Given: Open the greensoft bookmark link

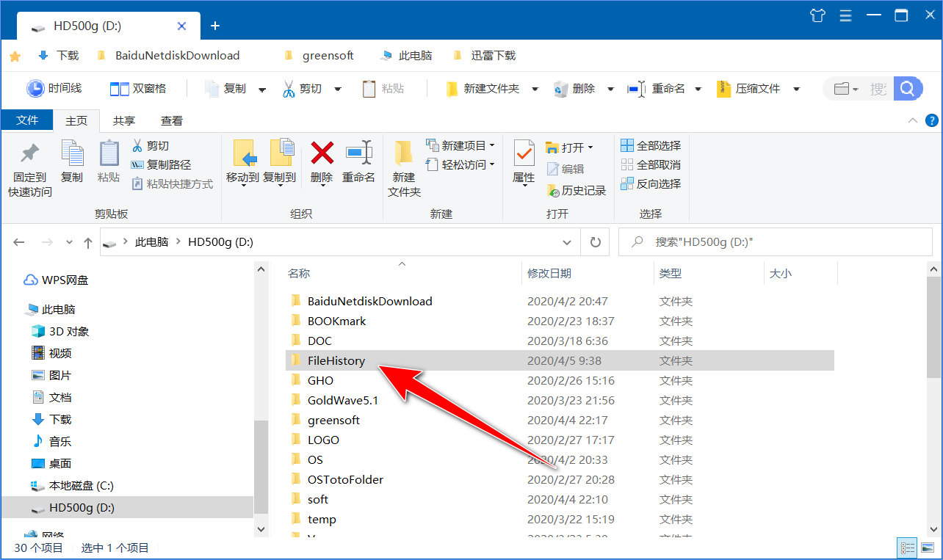Looking at the screenshot, I should (329, 55).
